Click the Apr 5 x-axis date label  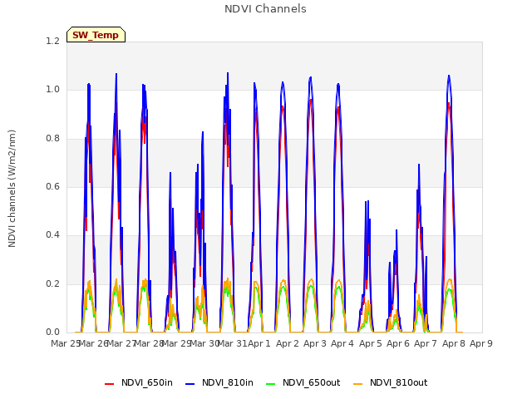coord(370,343)
